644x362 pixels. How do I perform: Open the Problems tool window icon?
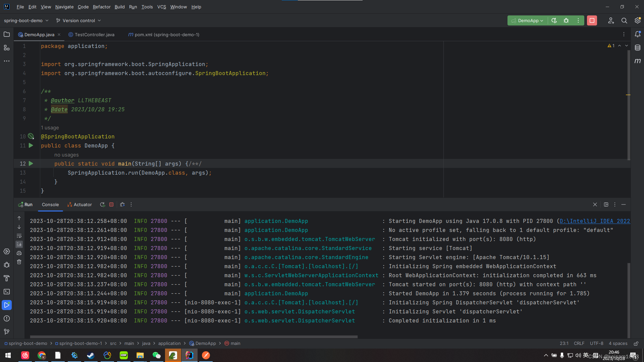7,318
